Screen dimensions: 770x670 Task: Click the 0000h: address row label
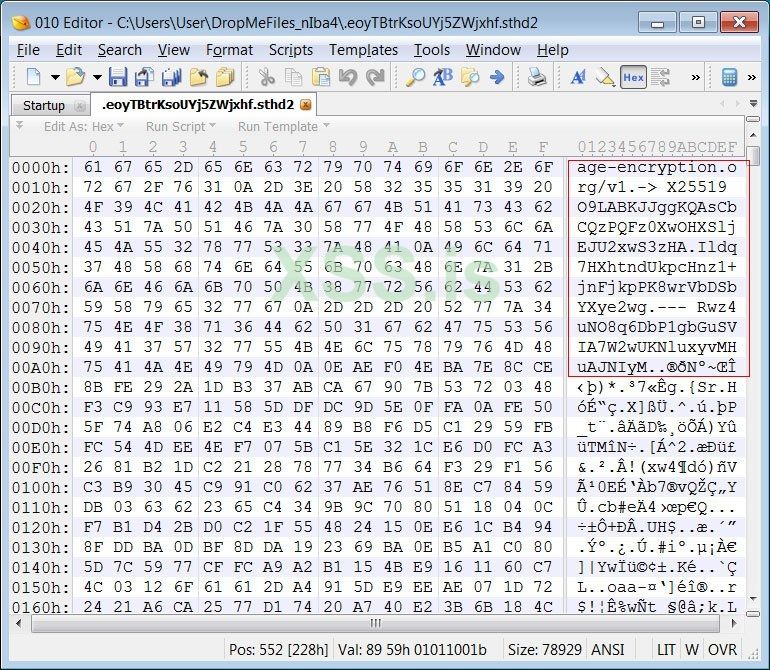tap(41, 168)
